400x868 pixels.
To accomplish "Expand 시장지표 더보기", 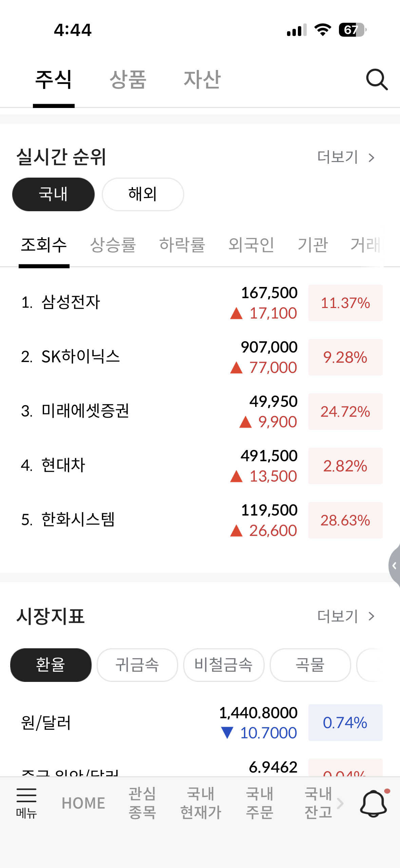I will click(x=346, y=616).
